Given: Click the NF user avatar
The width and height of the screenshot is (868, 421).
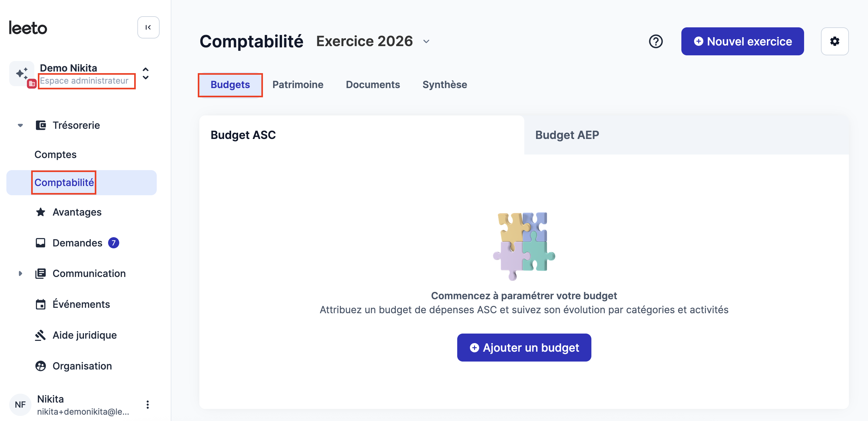Looking at the screenshot, I should point(20,404).
